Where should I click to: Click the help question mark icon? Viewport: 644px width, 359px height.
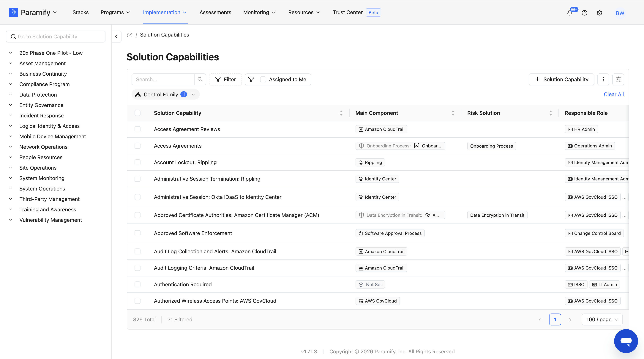click(x=584, y=13)
